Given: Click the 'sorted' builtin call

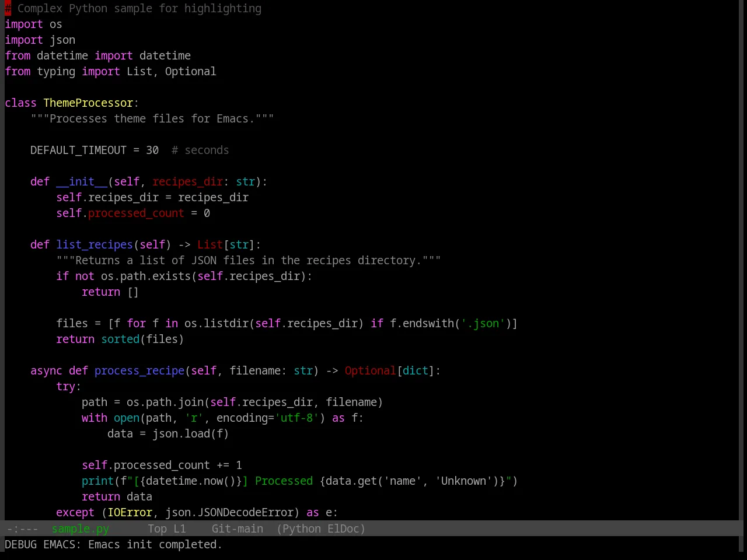Looking at the screenshot, I should click(120, 339).
